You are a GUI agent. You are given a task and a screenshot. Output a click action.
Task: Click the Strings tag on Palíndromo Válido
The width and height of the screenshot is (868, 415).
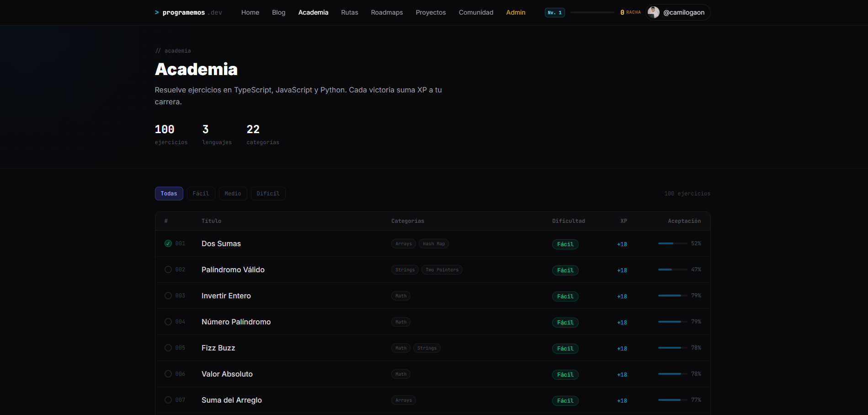point(405,270)
